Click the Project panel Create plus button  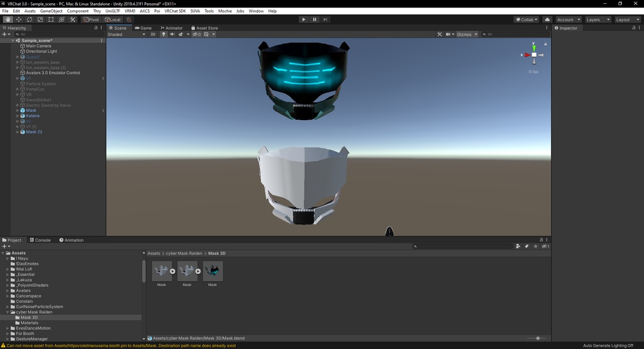click(6, 247)
